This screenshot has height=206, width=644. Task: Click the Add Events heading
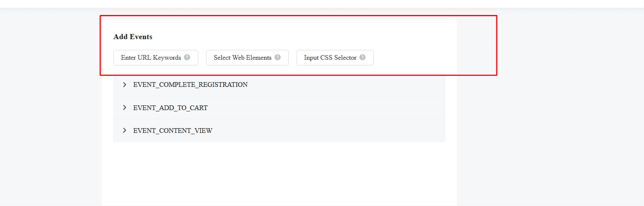[133, 37]
